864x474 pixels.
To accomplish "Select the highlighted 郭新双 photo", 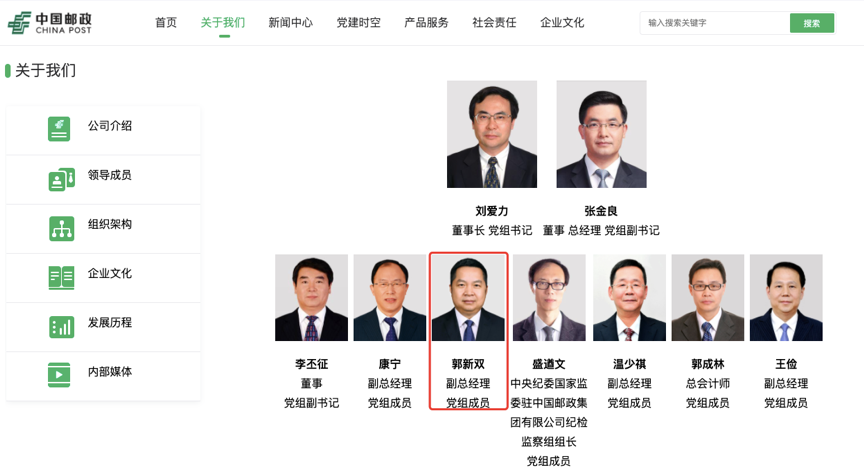I will coord(468,298).
